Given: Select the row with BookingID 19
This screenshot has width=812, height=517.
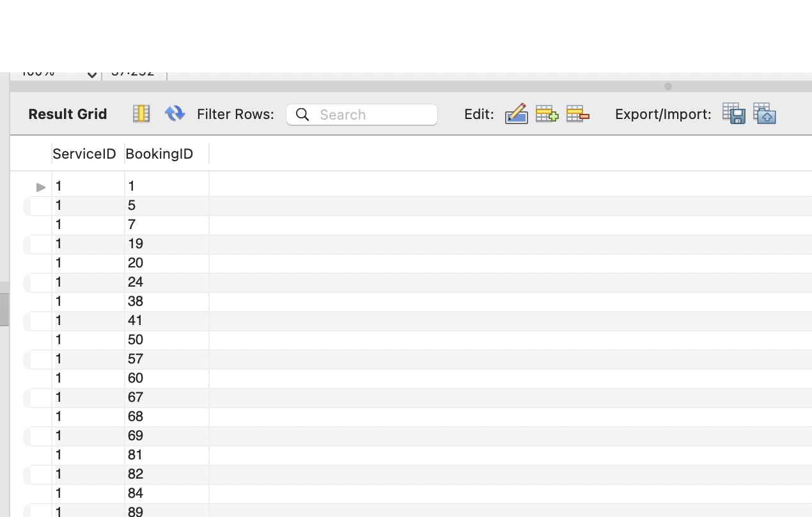Looking at the screenshot, I should pyautogui.click(x=136, y=244).
